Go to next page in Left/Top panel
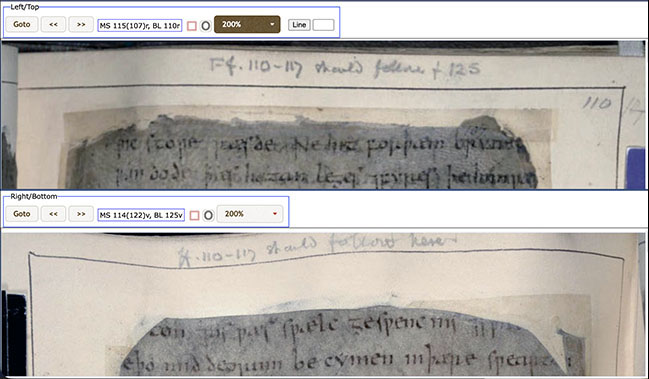Screen dimensions: 649x379 click(x=81, y=24)
